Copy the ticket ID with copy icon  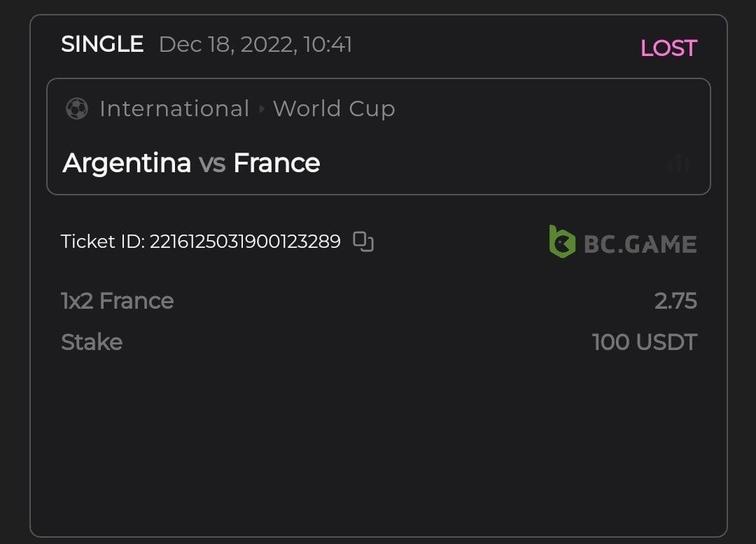point(363,242)
